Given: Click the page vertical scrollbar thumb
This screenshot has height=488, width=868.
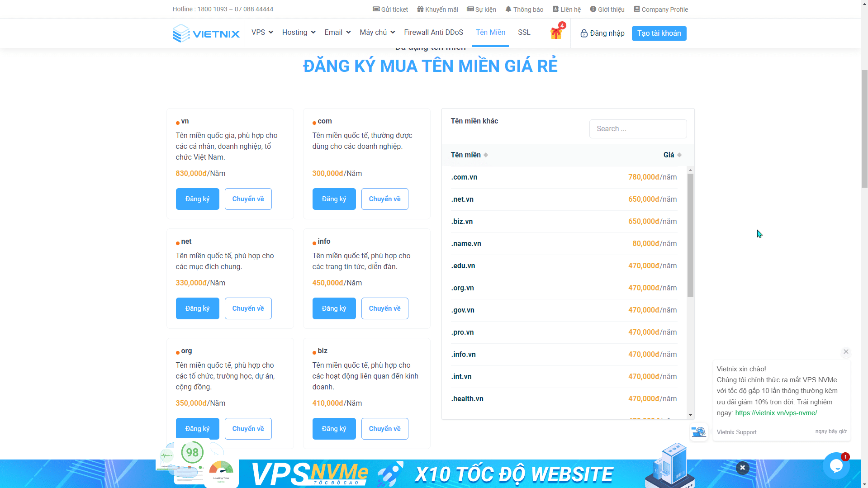Looking at the screenshot, I should click(864, 129).
